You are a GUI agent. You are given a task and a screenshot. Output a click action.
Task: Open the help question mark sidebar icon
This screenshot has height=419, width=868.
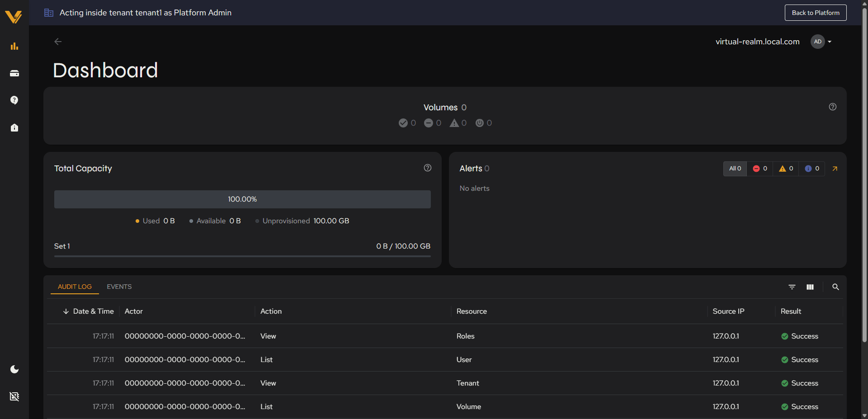pos(14,100)
